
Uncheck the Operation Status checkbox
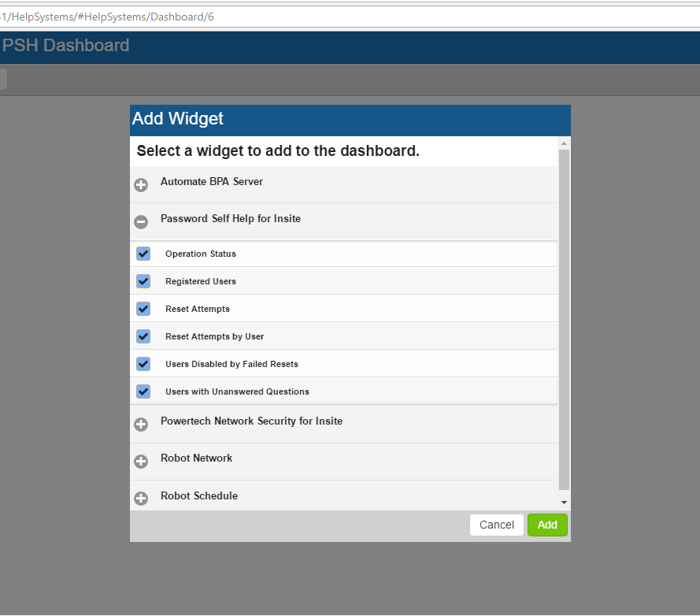[143, 254]
